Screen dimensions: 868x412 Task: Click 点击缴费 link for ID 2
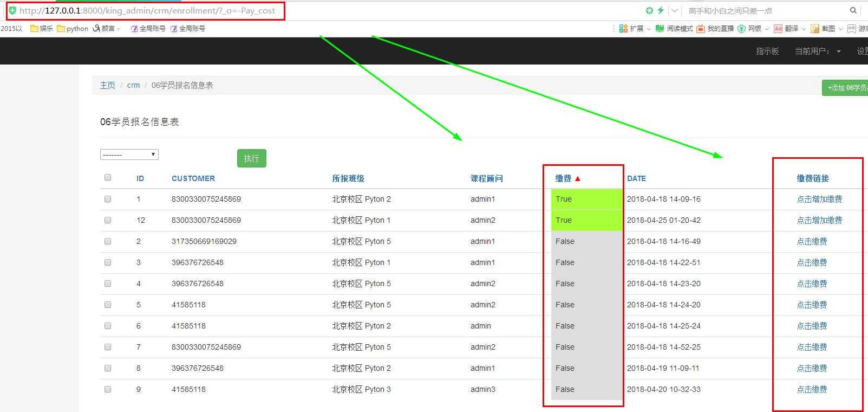tap(812, 241)
